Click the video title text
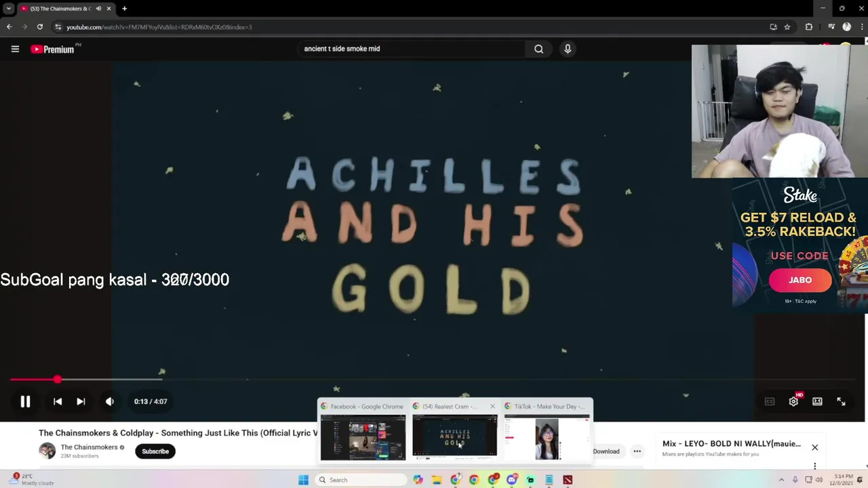868x488 pixels. pyautogui.click(x=178, y=433)
